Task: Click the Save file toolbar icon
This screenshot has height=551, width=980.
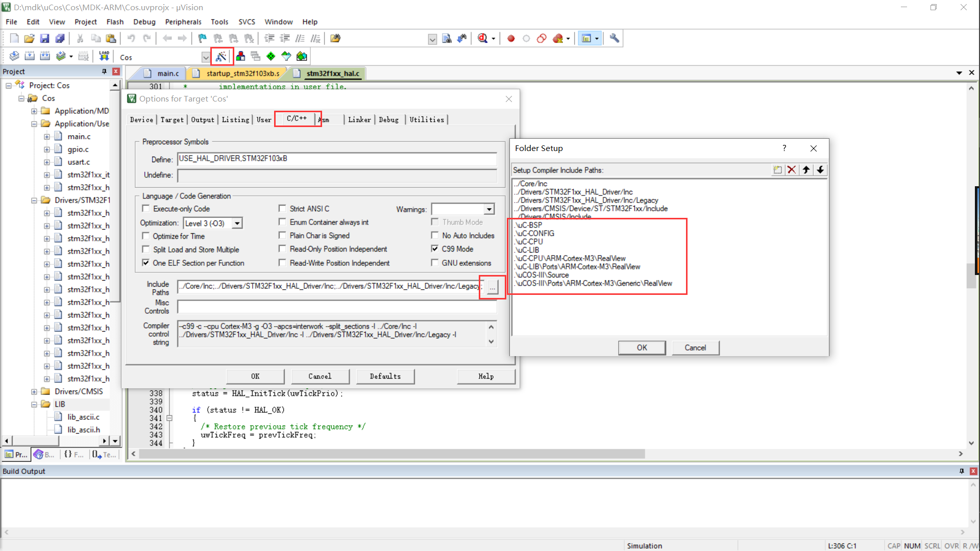Action: tap(44, 38)
